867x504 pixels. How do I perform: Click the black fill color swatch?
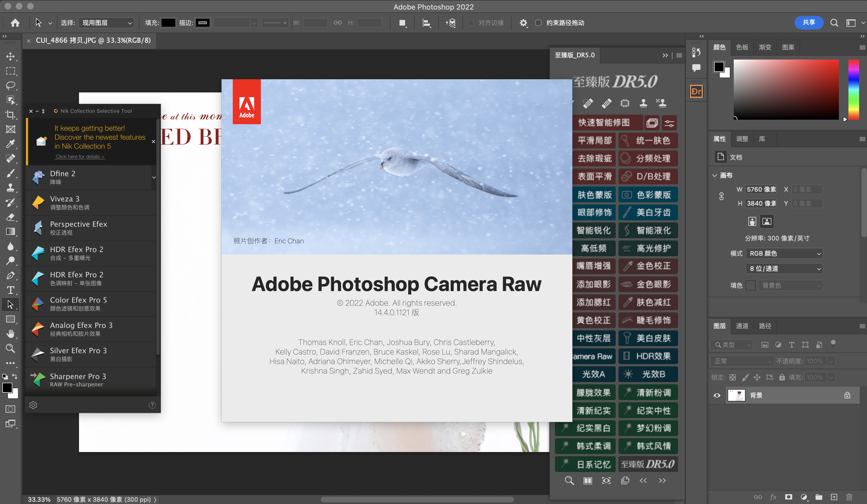point(168,23)
